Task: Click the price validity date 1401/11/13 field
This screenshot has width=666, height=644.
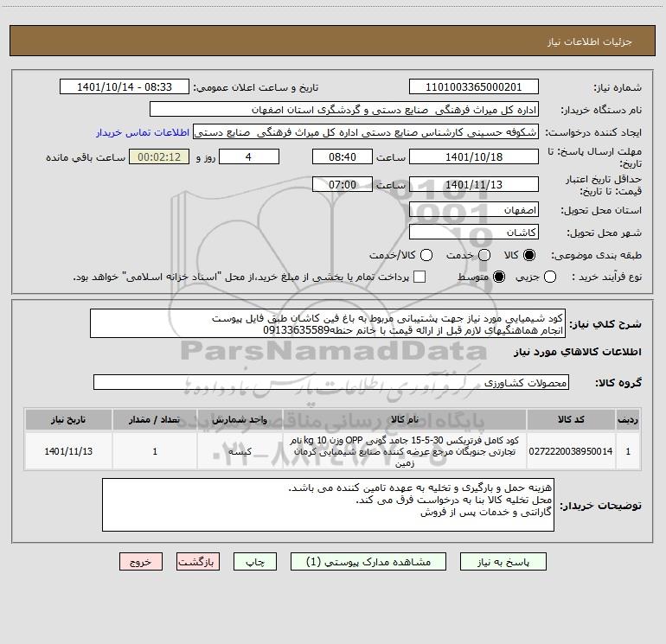Action: click(x=474, y=185)
